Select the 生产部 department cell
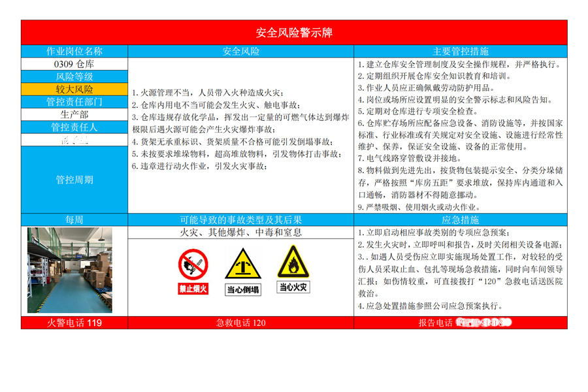Image resolution: width=588 pixels, height=392 pixels. point(74,114)
